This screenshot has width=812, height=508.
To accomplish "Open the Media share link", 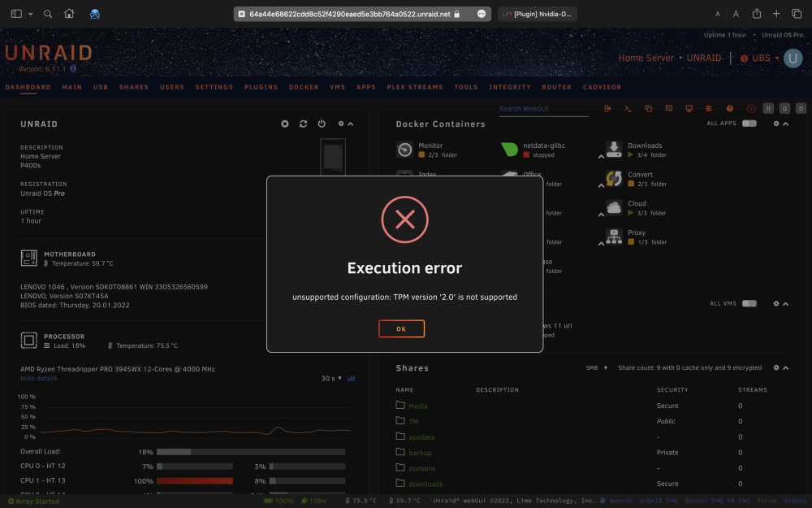I will click(x=418, y=406).
